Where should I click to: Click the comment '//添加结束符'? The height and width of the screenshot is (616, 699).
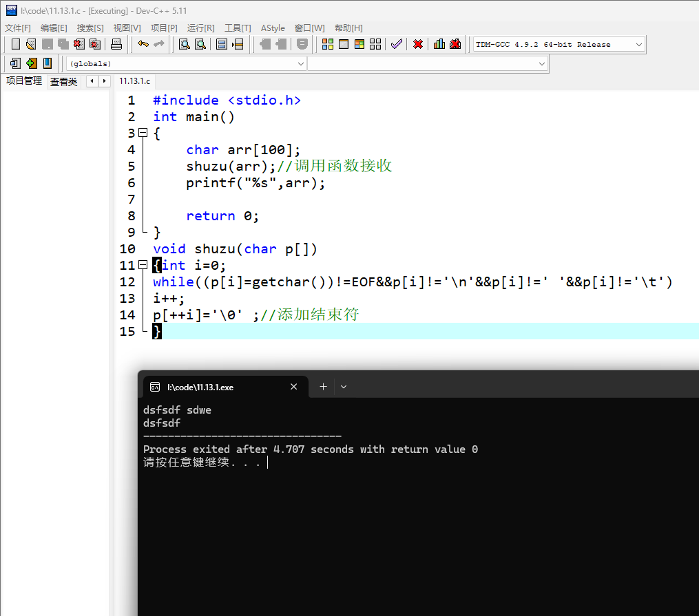pyautogui.click(x=310, y=315)
